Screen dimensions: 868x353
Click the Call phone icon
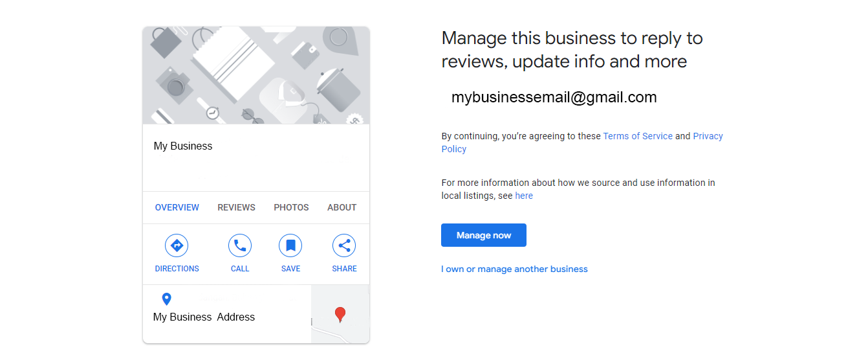pyautogui.click(x=240, y=246)
